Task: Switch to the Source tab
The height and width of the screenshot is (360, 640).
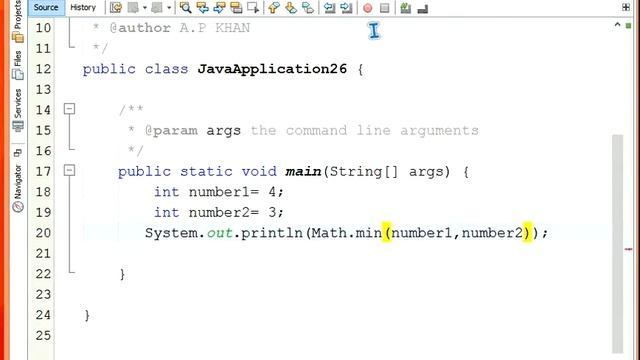Action: click(46, 7)
